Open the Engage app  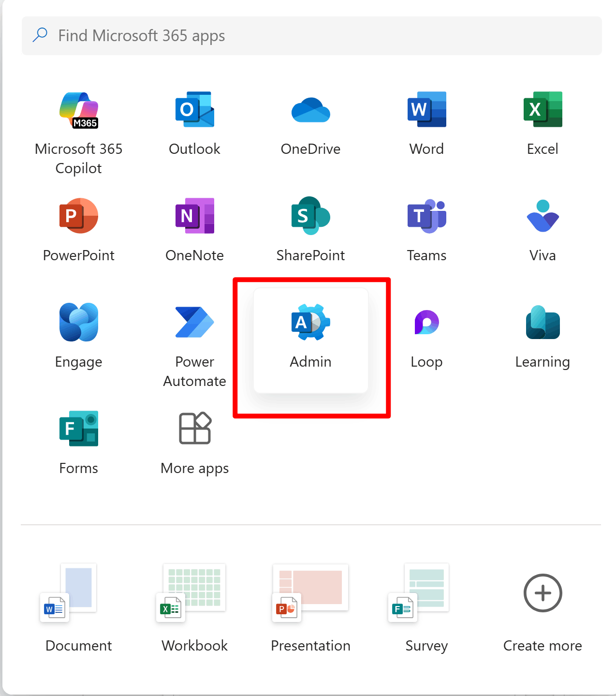tap(79, 336)
